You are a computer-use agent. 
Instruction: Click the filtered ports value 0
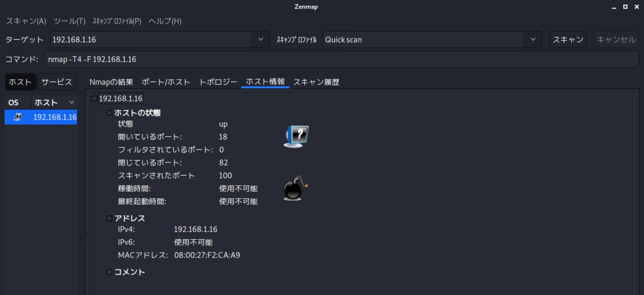(222, 150)
